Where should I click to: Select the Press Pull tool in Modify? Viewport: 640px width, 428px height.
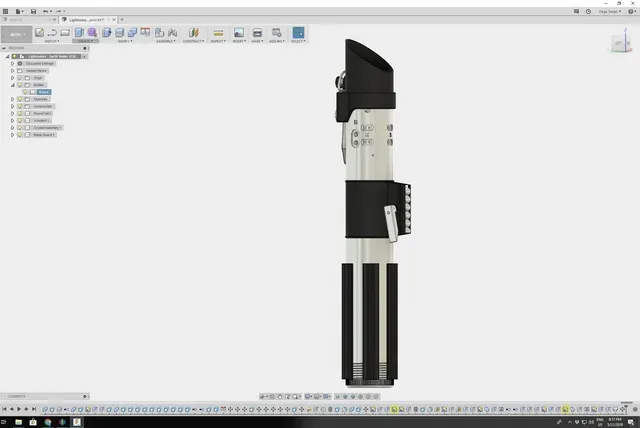[107, 33]
